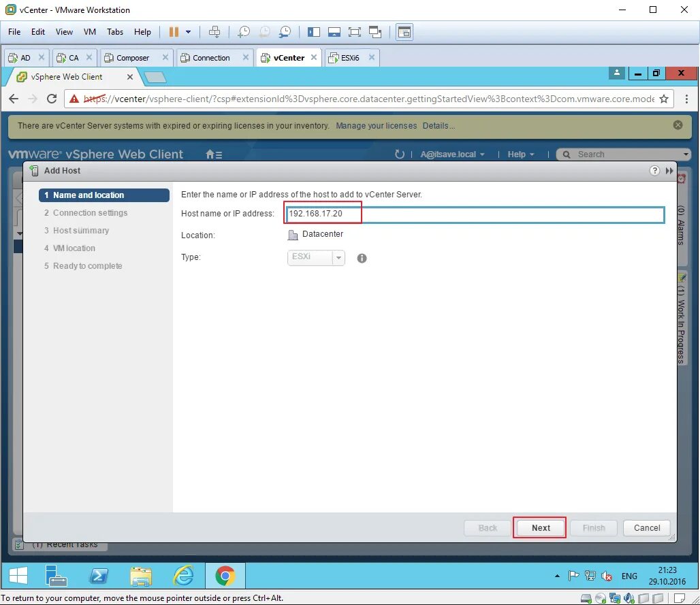Open the A@itsave.local user dropdown
Image resolution: width=700 pixels, height=605 pixels.
(452, 154)
